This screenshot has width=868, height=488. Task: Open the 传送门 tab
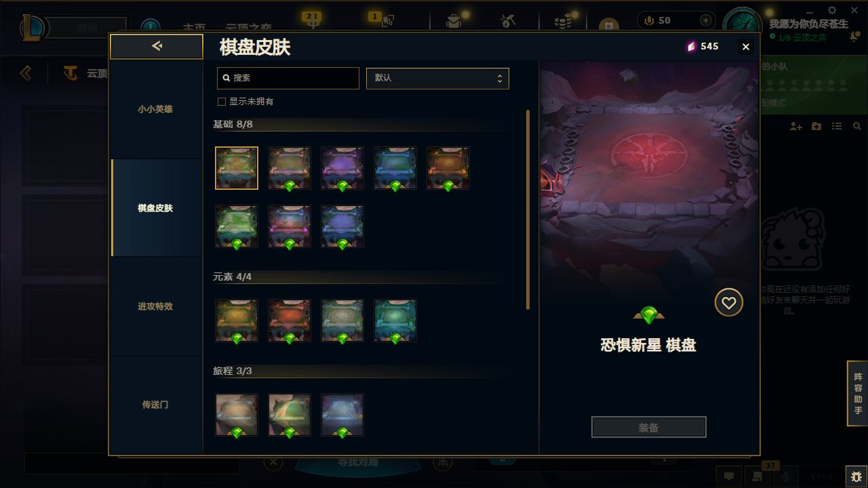click(155, 405)
